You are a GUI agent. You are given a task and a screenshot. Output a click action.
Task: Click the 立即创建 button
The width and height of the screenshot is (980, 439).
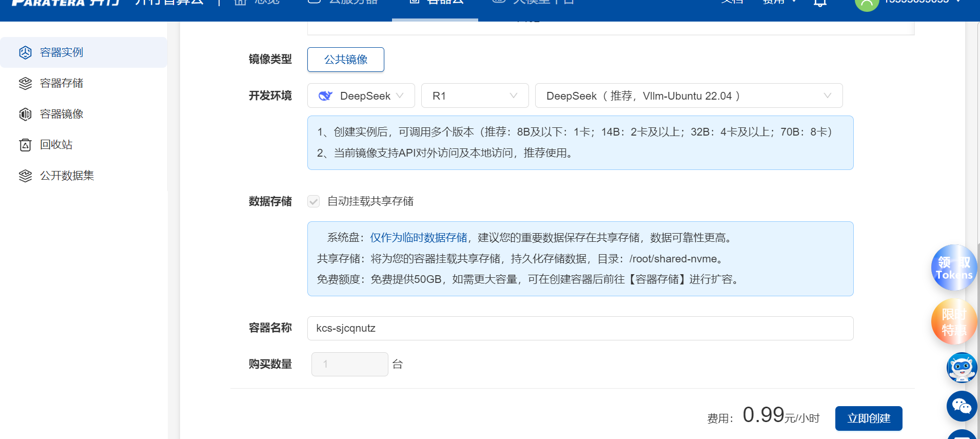coord(869,418)
